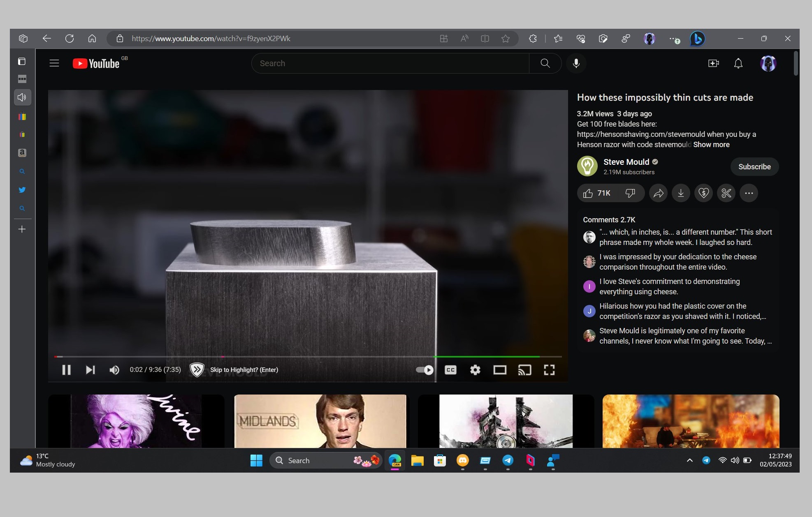Click the Create video camera icon
812x517 pixels.
coord(713,63)
